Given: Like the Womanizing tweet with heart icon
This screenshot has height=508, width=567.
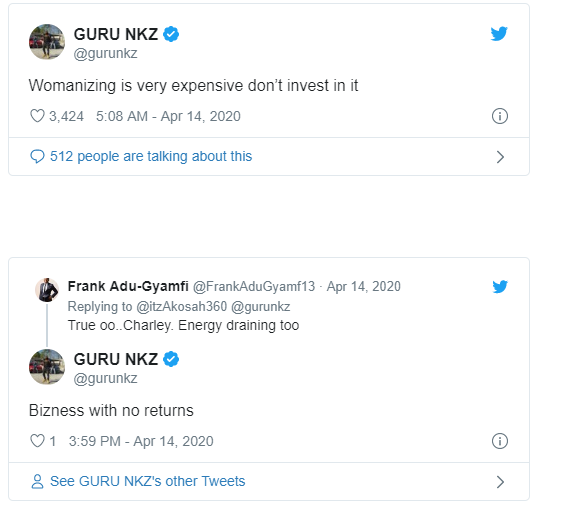Looking at the screenshot, I should (37, 116).
